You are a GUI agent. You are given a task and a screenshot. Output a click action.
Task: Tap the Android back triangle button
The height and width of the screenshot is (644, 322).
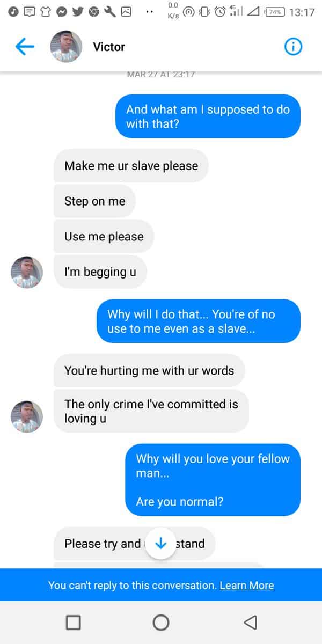coord(250,623)
